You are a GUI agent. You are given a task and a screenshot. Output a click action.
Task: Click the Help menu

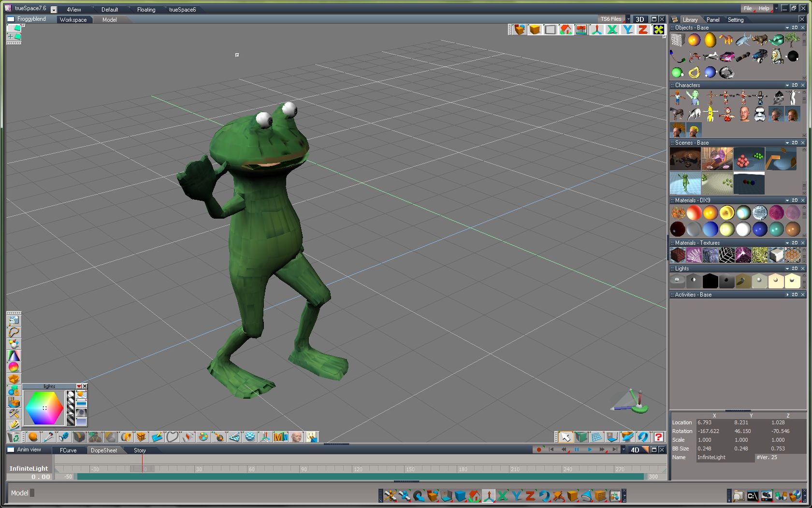pos(764,8)
